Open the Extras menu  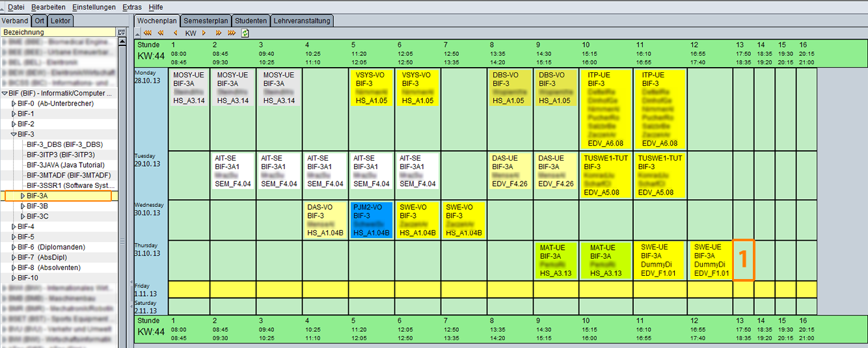(132, 7)
